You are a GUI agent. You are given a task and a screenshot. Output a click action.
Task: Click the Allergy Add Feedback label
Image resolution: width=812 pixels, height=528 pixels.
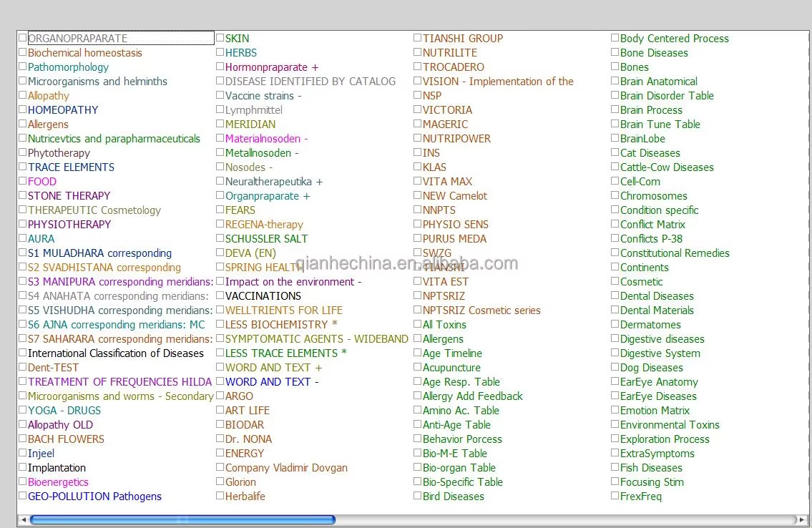click(473, 396)
